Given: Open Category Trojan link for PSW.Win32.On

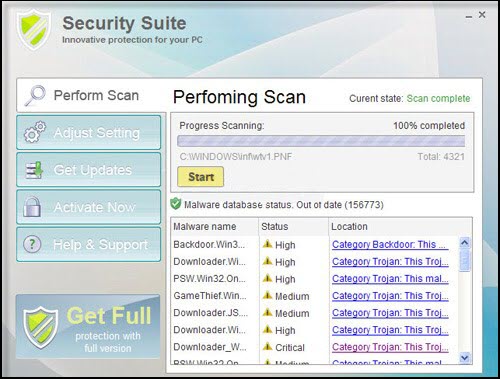Looking at the screenshot, I should tap(390, 279).
